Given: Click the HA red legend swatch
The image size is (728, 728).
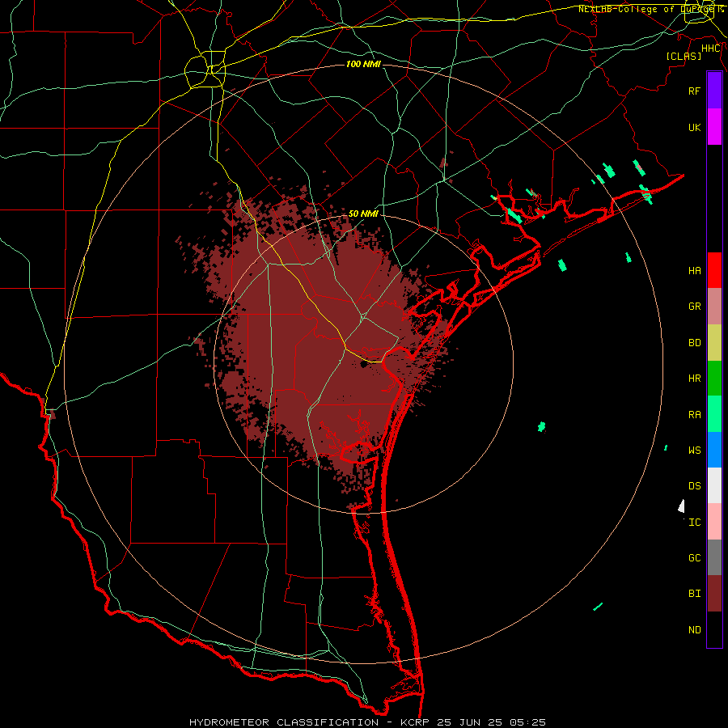Looking at the screenshot, I should 714,270.
